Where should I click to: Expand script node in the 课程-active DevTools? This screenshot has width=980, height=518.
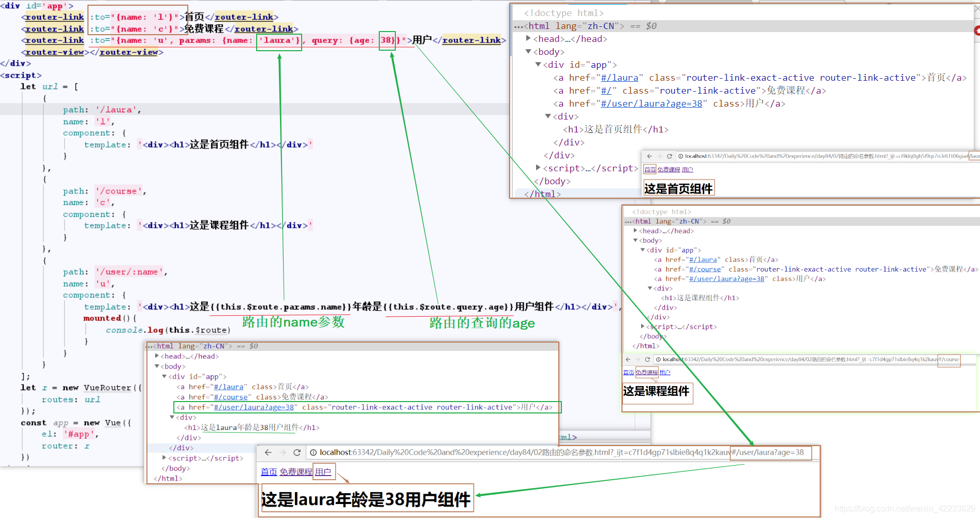(643, 327)
